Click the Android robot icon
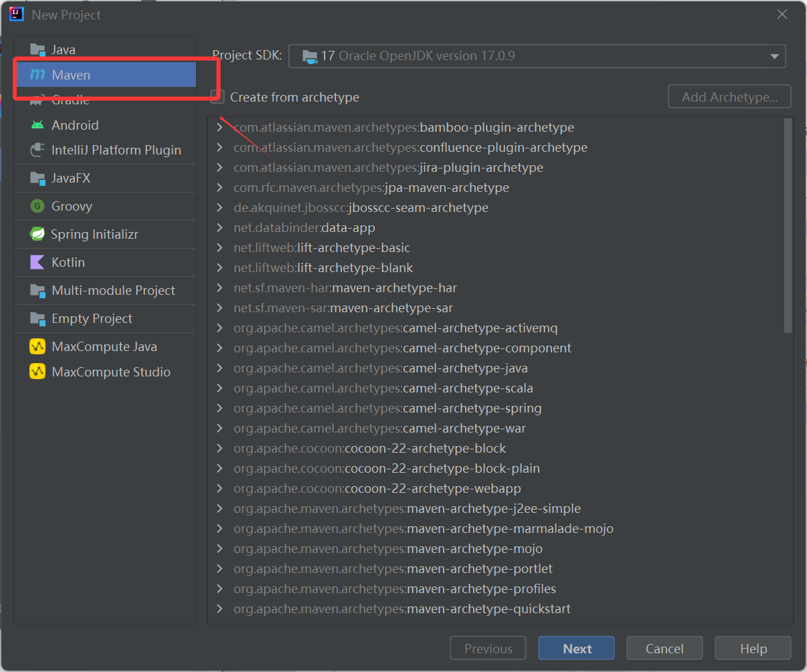The image size is (807, 672). pyautogui.click(x=37, y=125)
